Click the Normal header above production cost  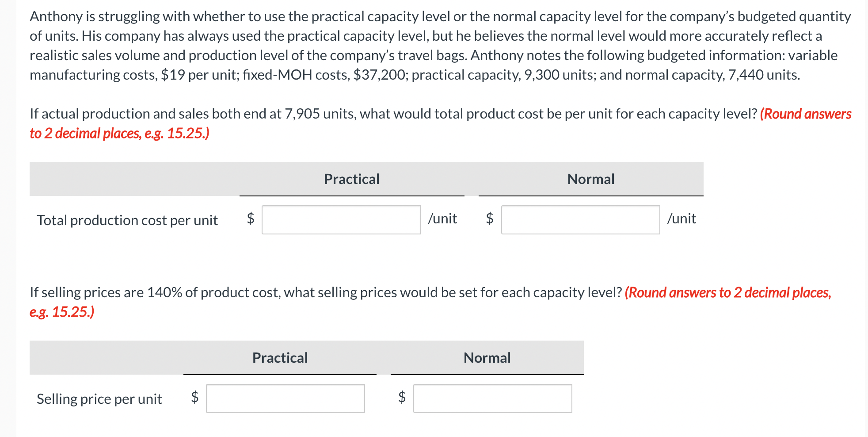tap(590, 179)
